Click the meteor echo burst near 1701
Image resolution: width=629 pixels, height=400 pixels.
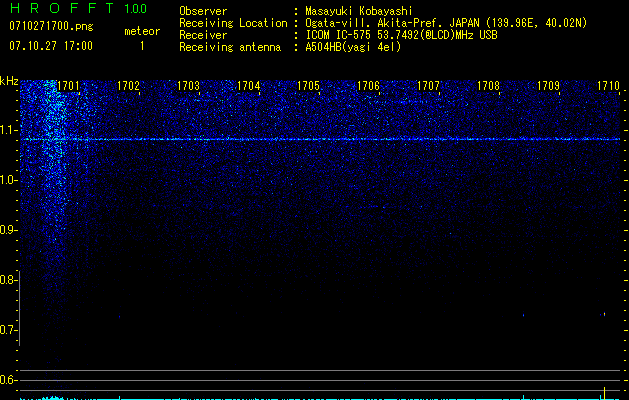(52, 160)
